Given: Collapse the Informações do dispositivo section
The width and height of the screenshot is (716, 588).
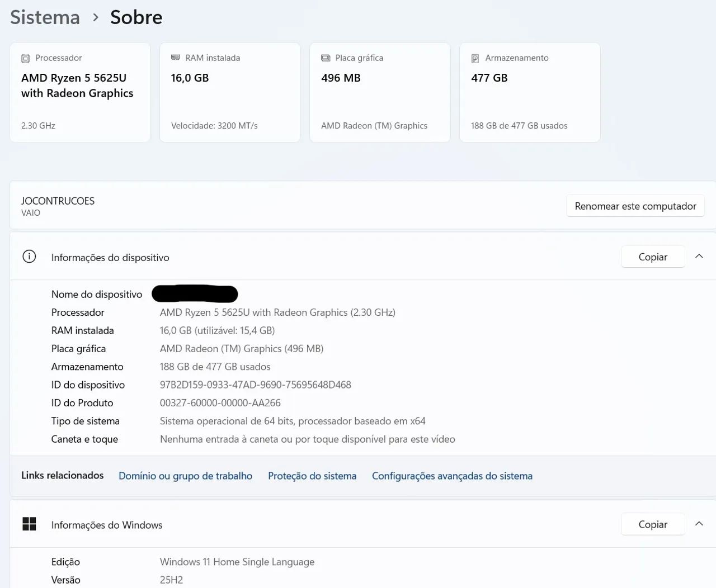Looking at the screenshot, I should [699, 257].
